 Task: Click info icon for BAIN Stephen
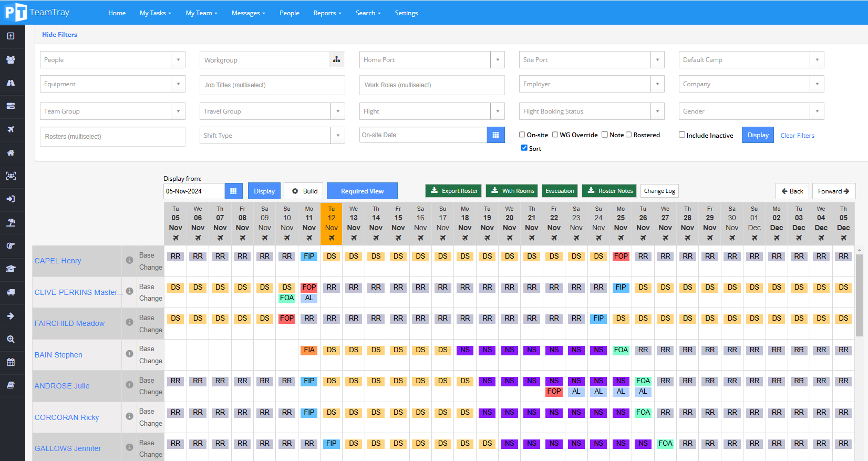coord(129,354)
